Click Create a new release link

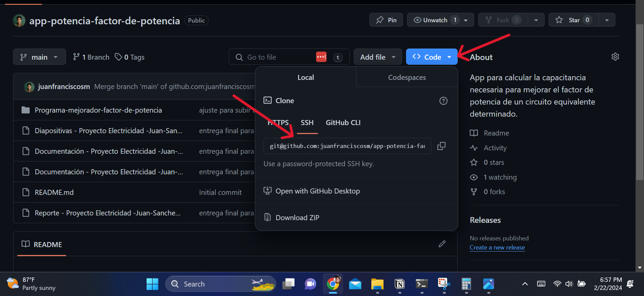497,247
